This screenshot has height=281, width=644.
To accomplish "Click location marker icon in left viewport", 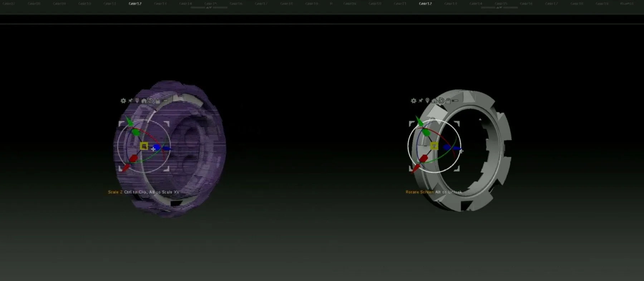I will point(137,101).
